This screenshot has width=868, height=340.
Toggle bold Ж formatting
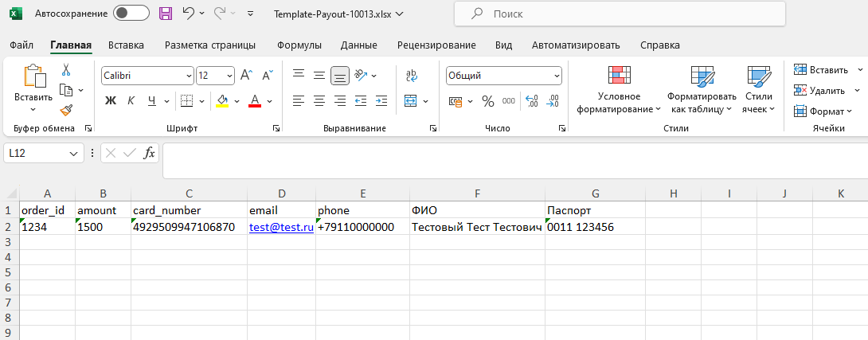[x=111, y=101]
